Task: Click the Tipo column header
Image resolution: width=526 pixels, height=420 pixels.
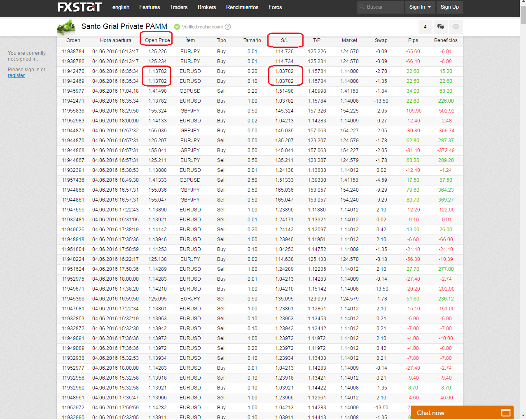Action: click(x=221, y=40)
